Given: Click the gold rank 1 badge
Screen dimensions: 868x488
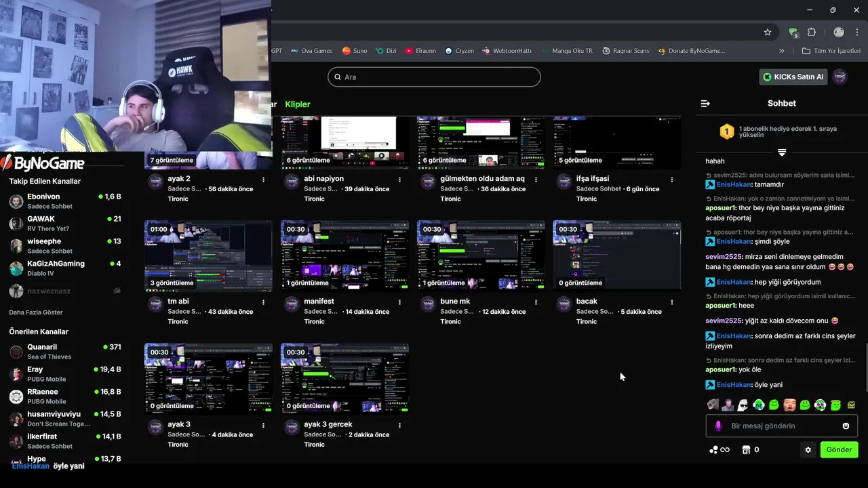Looking at the screenshot, I should coord(727,131).
